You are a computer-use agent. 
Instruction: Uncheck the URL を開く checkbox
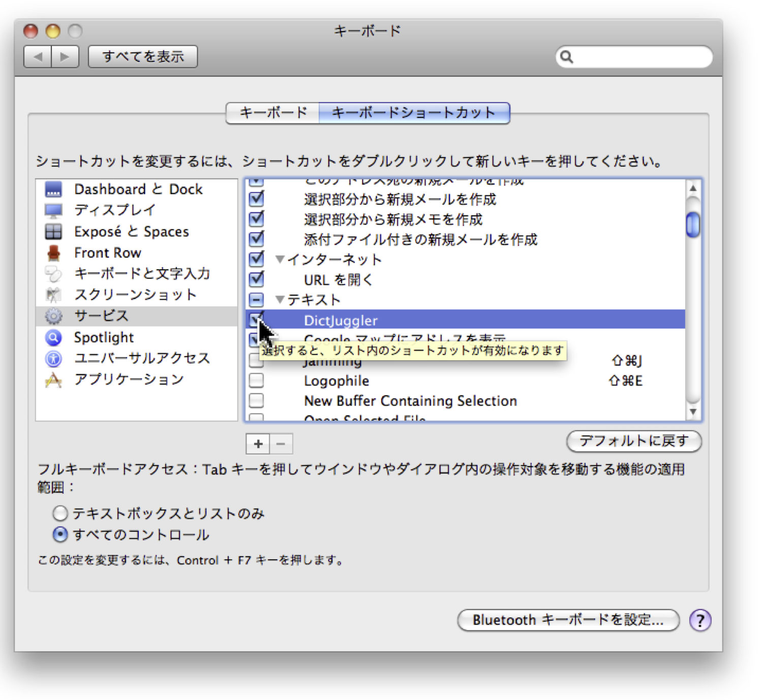point(257,279)
